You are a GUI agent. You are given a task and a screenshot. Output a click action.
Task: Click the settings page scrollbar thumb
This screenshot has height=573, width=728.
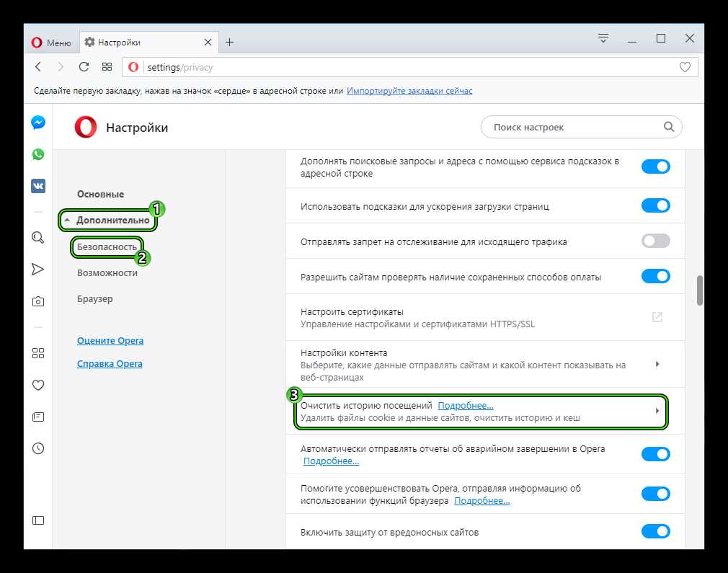click(x=700, y=290)
